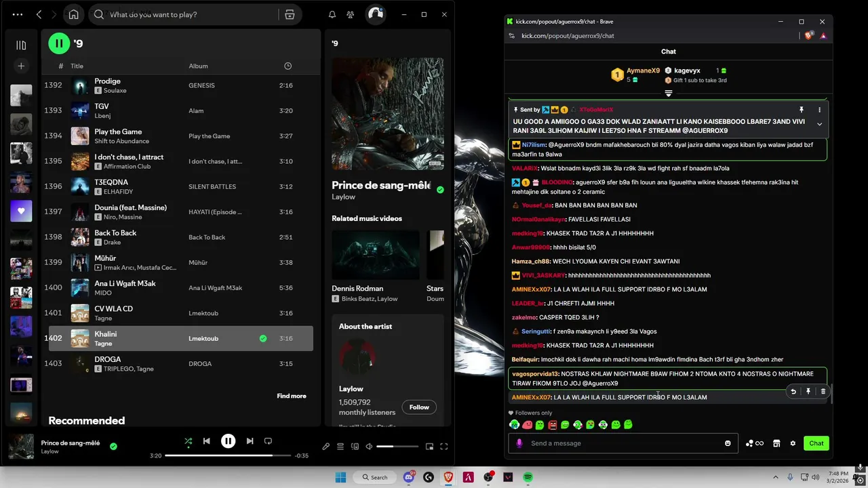Collapse Your Library sidebar icon
This screenshot has width=868, height=488.
pyautogui.click(x=21, y=45)
